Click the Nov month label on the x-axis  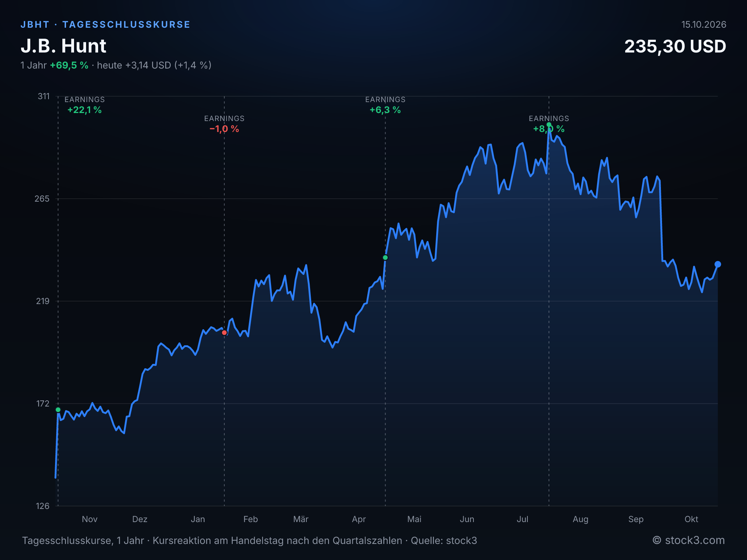(x=90, y=519)
